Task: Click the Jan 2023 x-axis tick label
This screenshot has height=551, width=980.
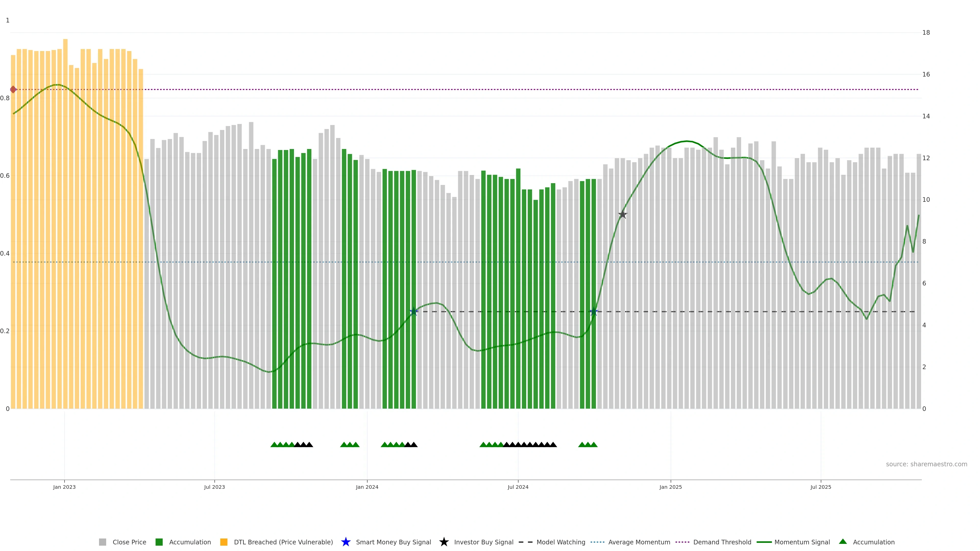Action: pyautogui.click(x=64, y=487)
